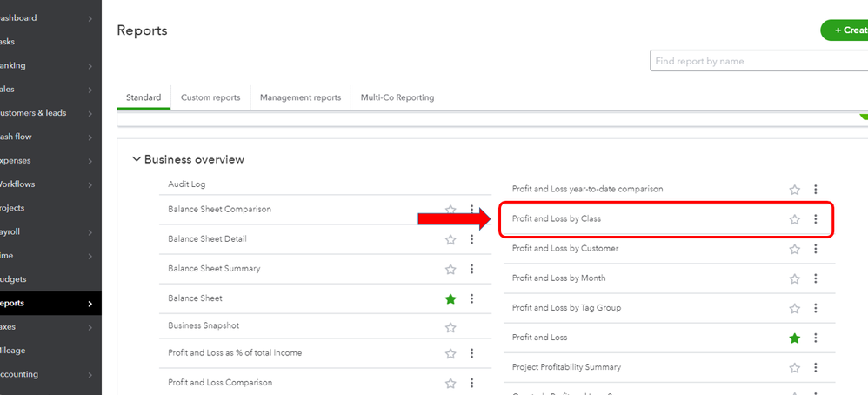Open the Multi-Co Reporting tab

click(397, 97)
